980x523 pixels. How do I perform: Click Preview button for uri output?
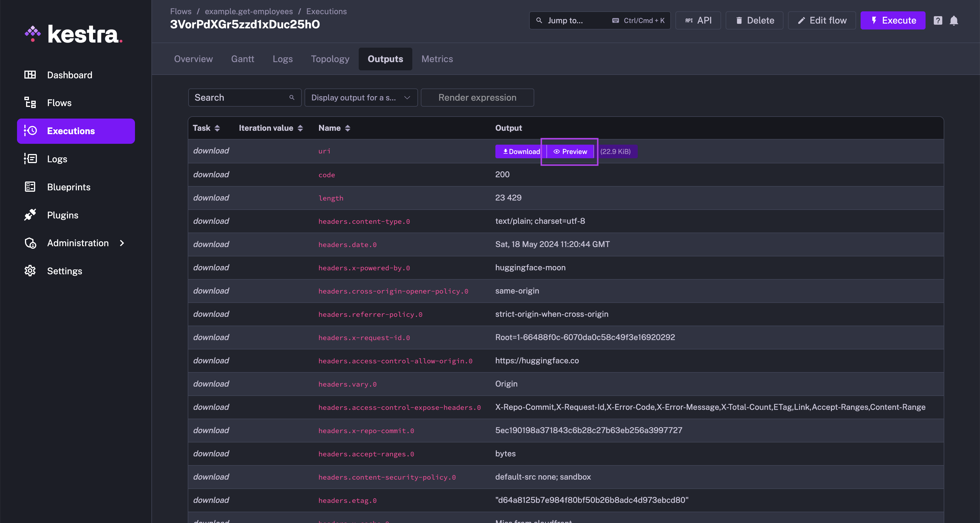[x=570, y=151]
